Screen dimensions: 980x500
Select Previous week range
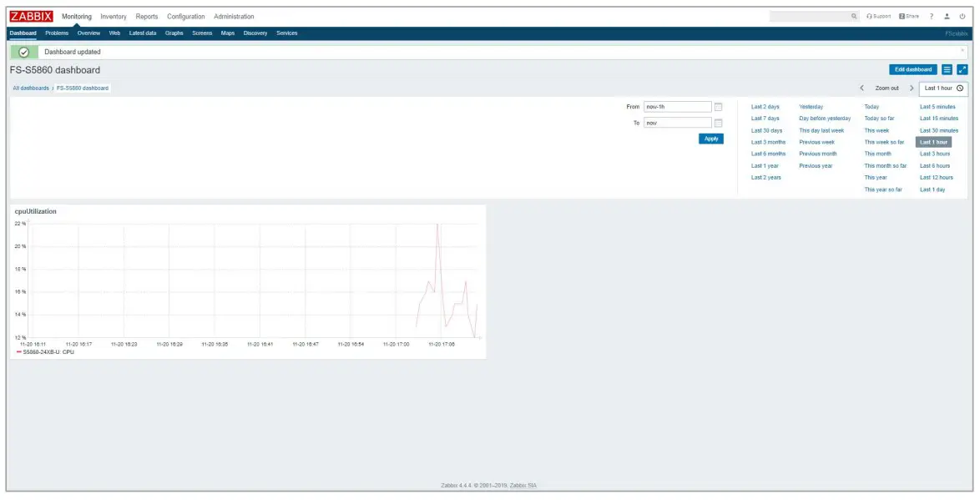click(817, 142)
